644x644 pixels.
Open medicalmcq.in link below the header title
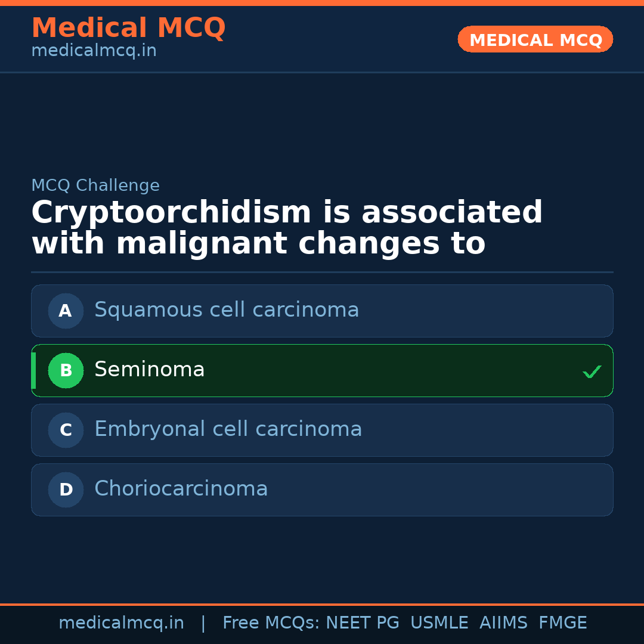tap(94, 51)
